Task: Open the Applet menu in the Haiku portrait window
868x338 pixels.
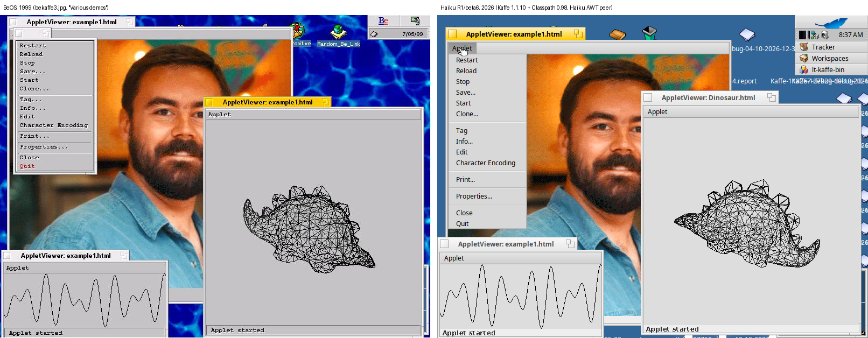Action: coord(462,48)
